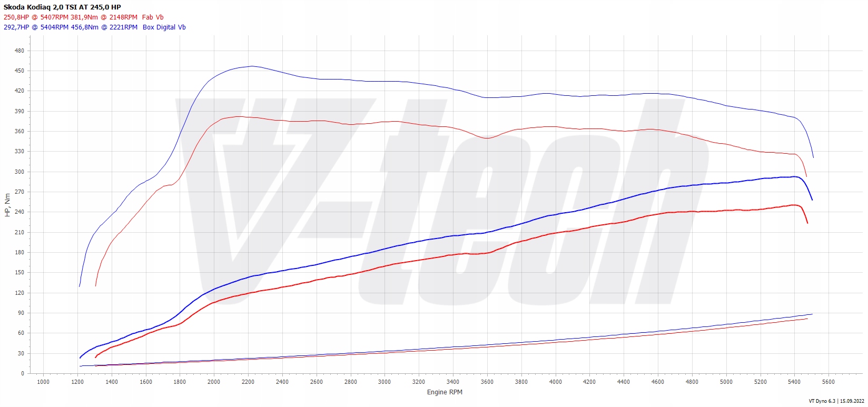Click the 330 value on the HP, Nm axis
868x407 pixels.
pyautogui.click(x=19, y=151)
